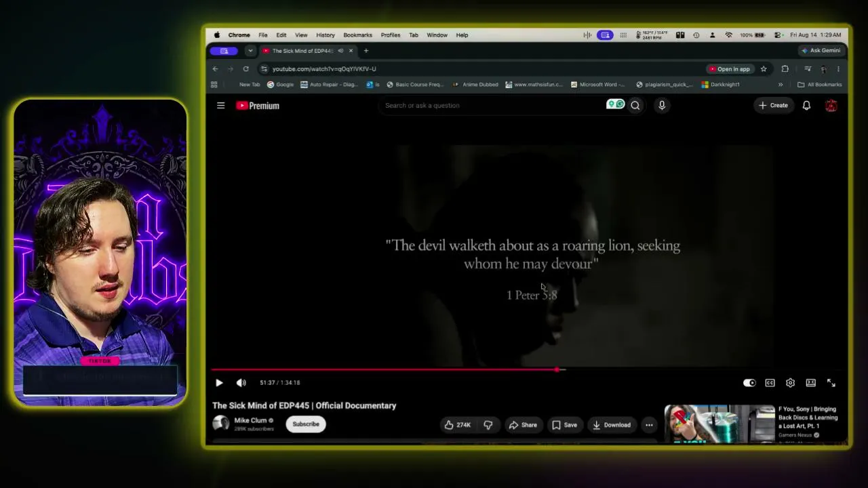Open the Chrome media controls icon
The height and width of the screenshot is (488, 868).
808,69
